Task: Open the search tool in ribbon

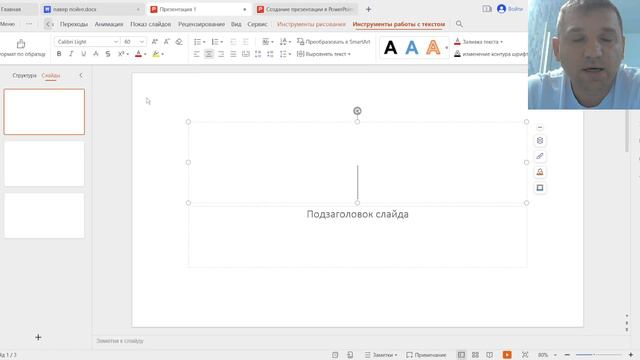Action: (459, 24)
